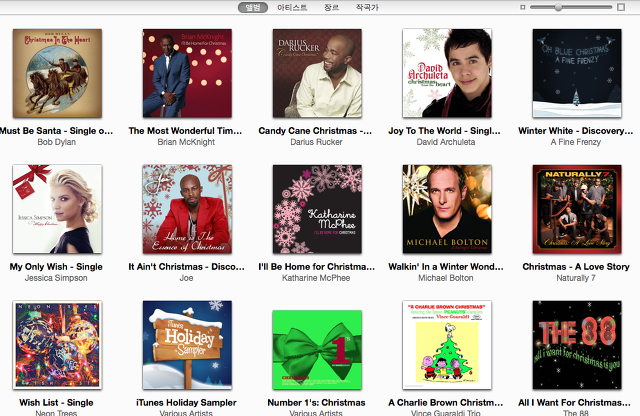Open the iTunes Holiday Sampler artwork

(x=187, y=345)
